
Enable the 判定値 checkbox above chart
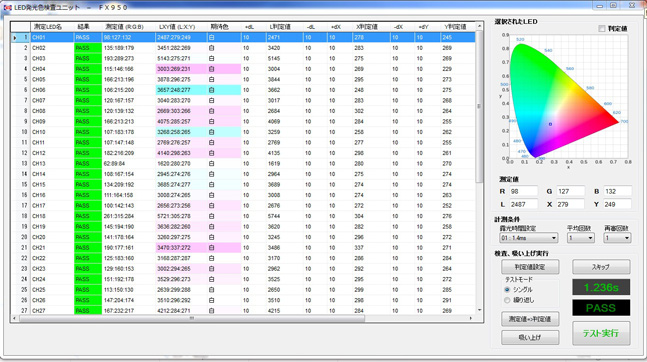click(602, 28)
